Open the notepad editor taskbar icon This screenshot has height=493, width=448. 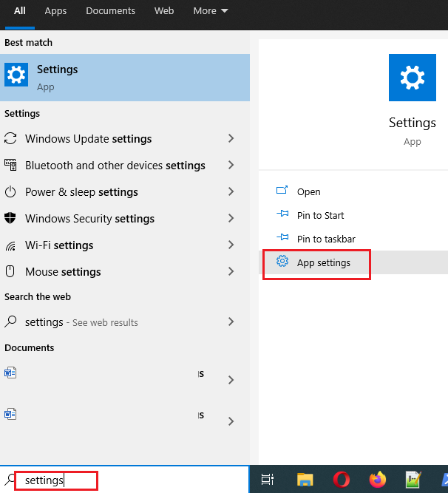[413, 479]
